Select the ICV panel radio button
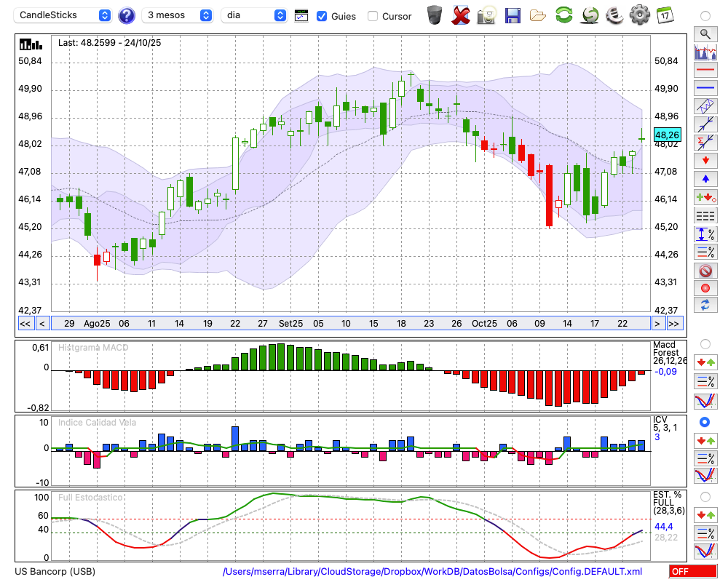 click(705, 422)
